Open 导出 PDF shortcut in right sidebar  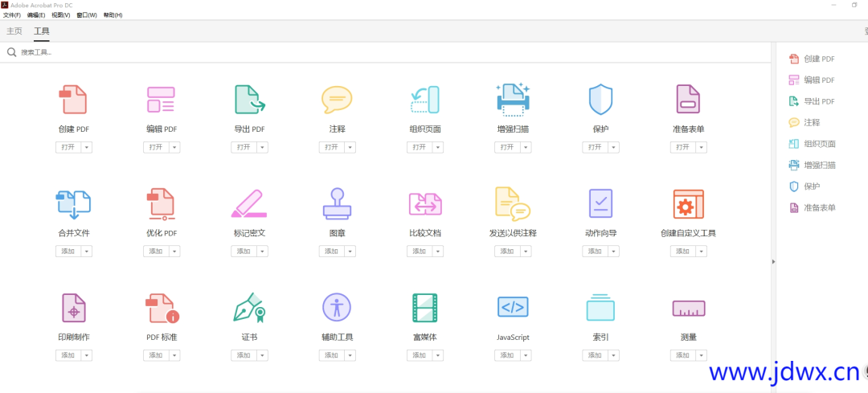coord(812,101)
